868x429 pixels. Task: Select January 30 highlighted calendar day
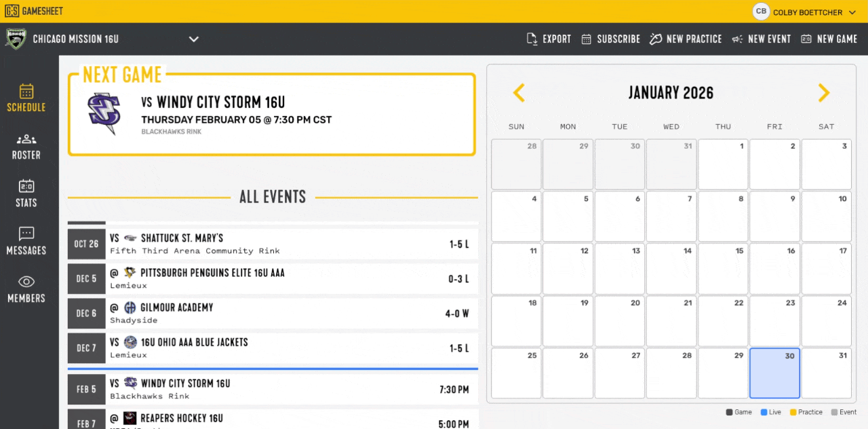tap(774, 373)
